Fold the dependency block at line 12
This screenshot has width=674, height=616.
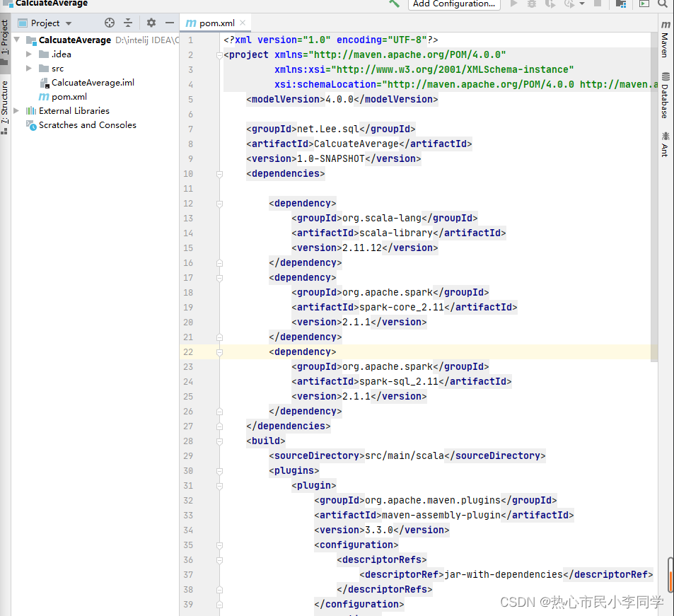click(220, 204)
